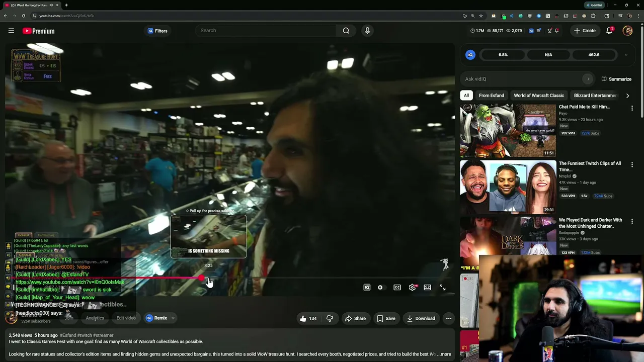Expand the Ask vidIQ arrow button
The image size is (644, 362).
point(588,79)
